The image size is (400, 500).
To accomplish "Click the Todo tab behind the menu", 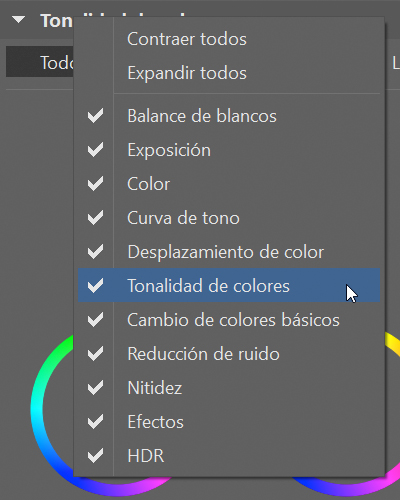I will coord(40,62).
